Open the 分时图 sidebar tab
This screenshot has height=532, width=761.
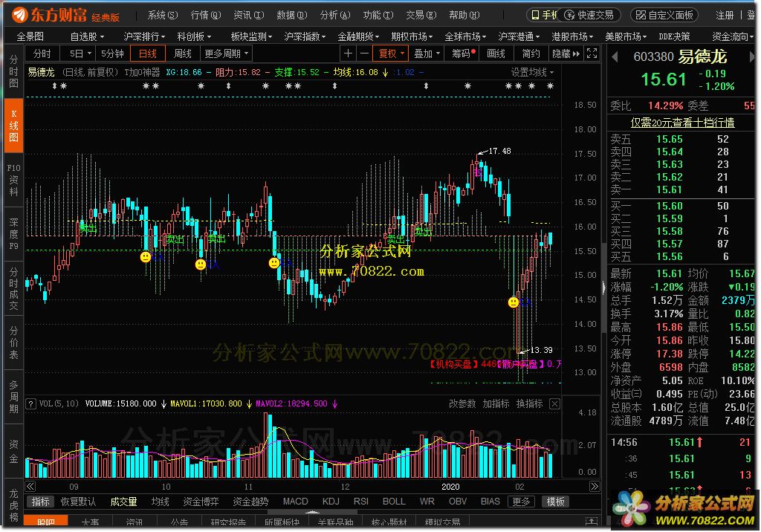point(13,71)
